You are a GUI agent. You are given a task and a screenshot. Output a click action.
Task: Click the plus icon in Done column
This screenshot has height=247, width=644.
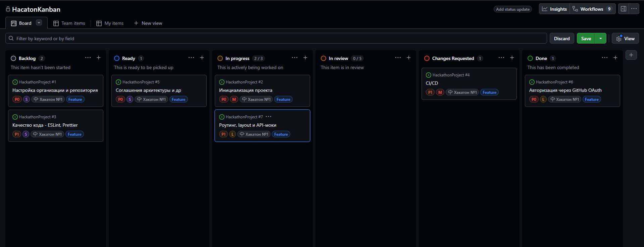[x=615, y=58]
